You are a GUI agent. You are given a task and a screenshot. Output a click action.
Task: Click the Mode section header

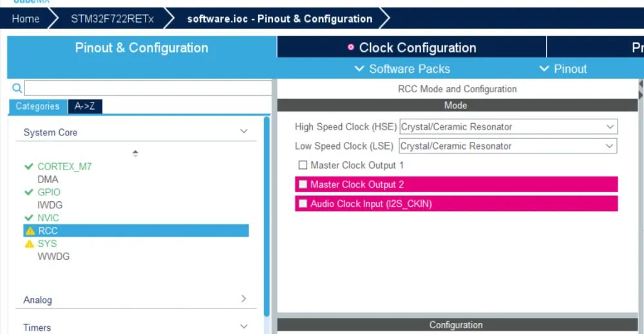457,105
